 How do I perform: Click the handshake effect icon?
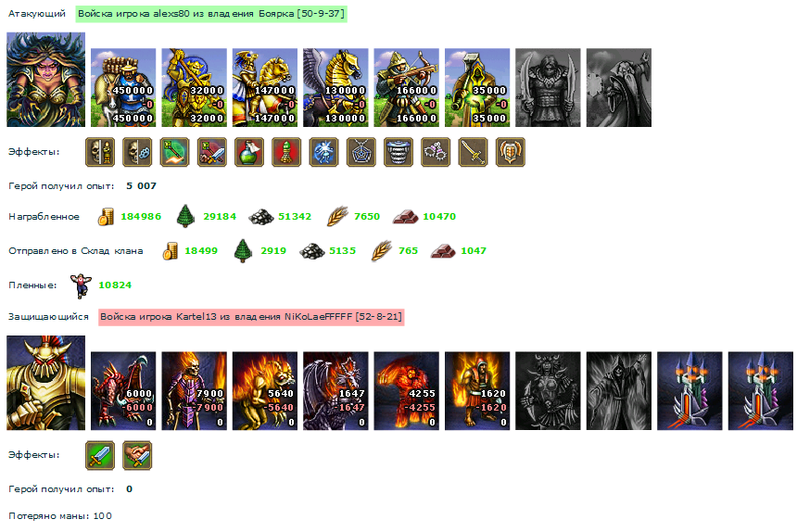(137, 455)
